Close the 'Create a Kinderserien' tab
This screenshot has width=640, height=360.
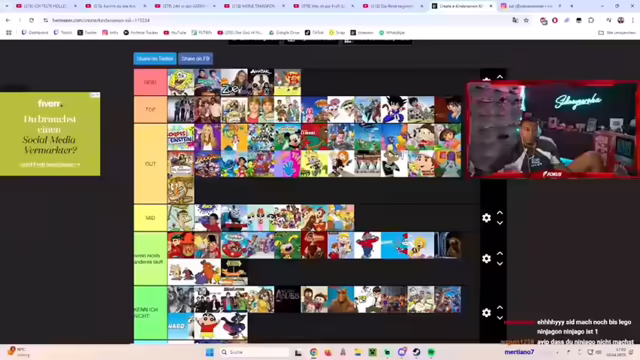tap(491, 6)
